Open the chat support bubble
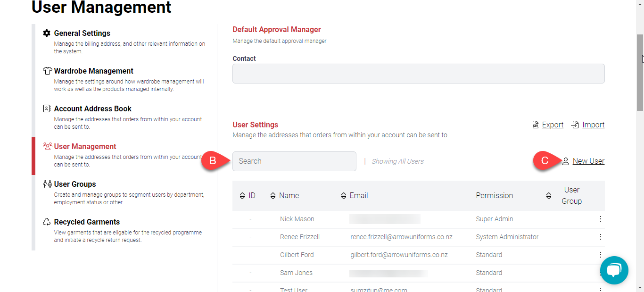 click(614, 270)
